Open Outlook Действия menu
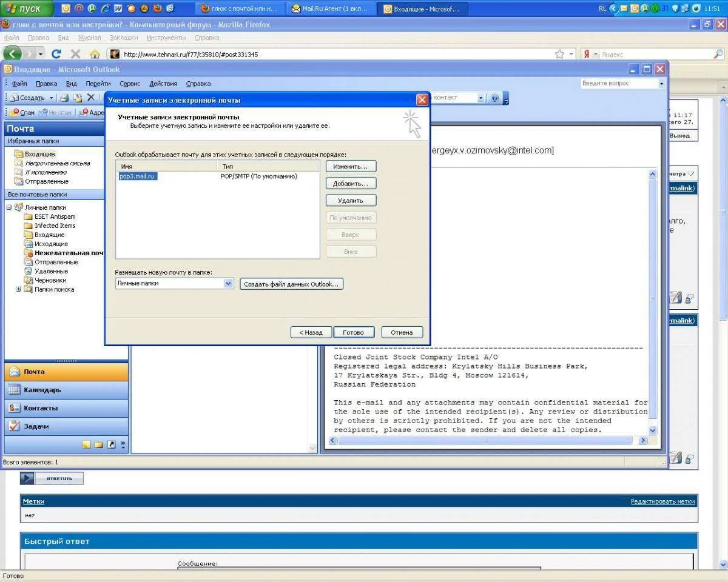This screenshot has height=582, width=728. click(163, 84)
